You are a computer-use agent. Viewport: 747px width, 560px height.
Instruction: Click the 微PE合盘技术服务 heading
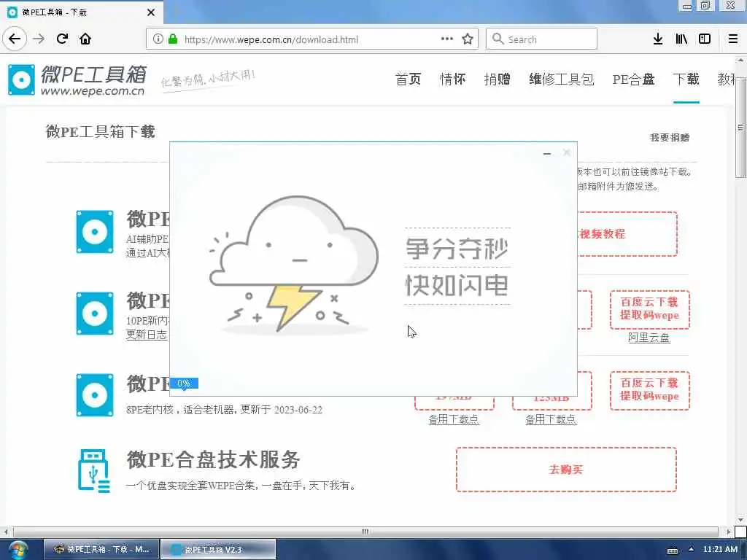point(214,459)
